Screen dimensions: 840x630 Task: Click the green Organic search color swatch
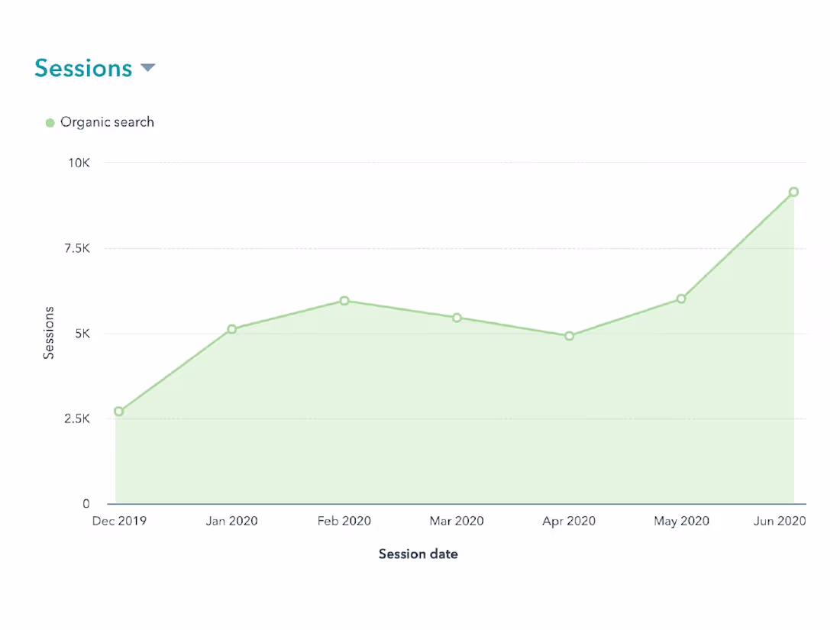pos(50,121)
